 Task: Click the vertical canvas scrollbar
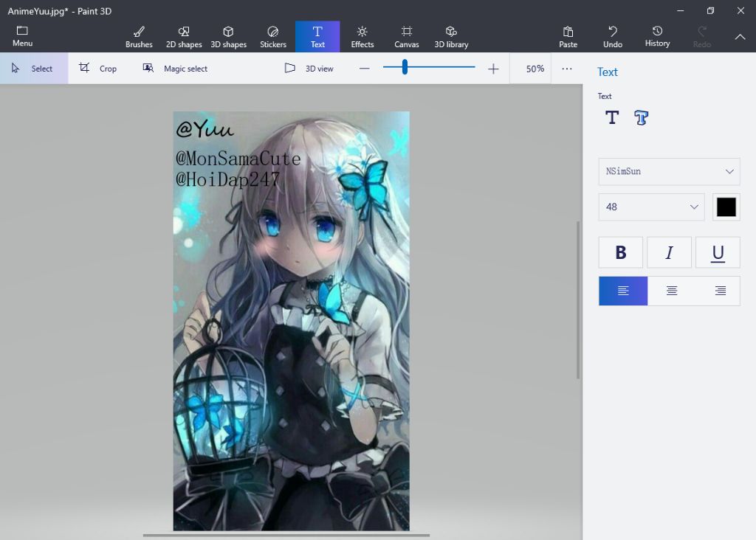tap(578, 300)
